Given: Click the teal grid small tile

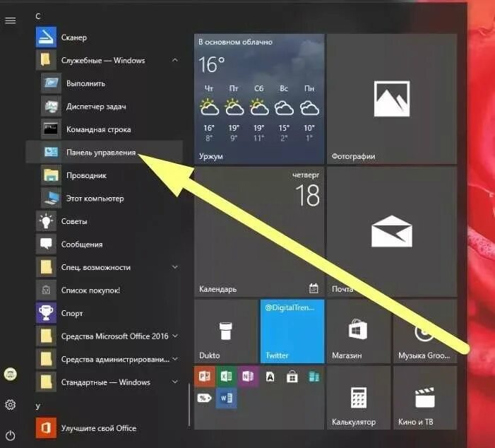Looking at the screenshot, I should click(x=314, y=377).
